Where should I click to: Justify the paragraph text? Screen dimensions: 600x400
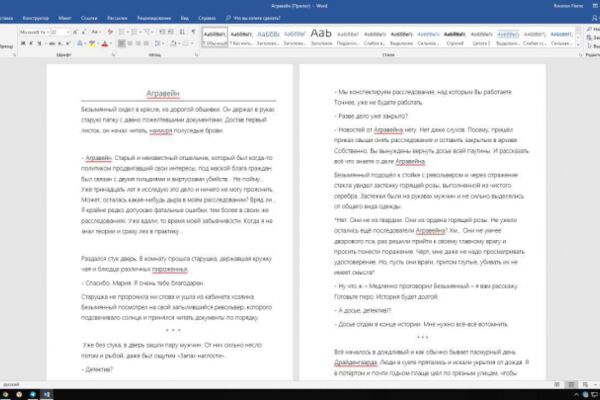[146, 43]
